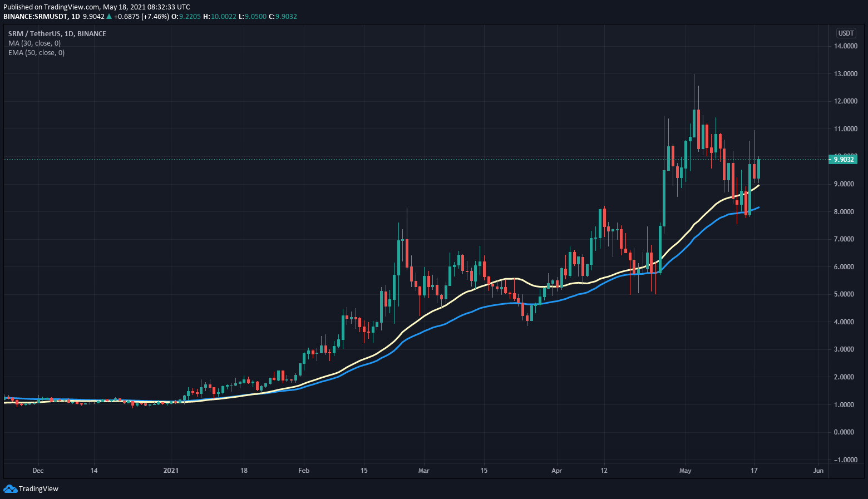Image resolution: width=868 pixels, height=499 pixels.
Task: Click the TradingView logo icon
Action: click(10, 488)
